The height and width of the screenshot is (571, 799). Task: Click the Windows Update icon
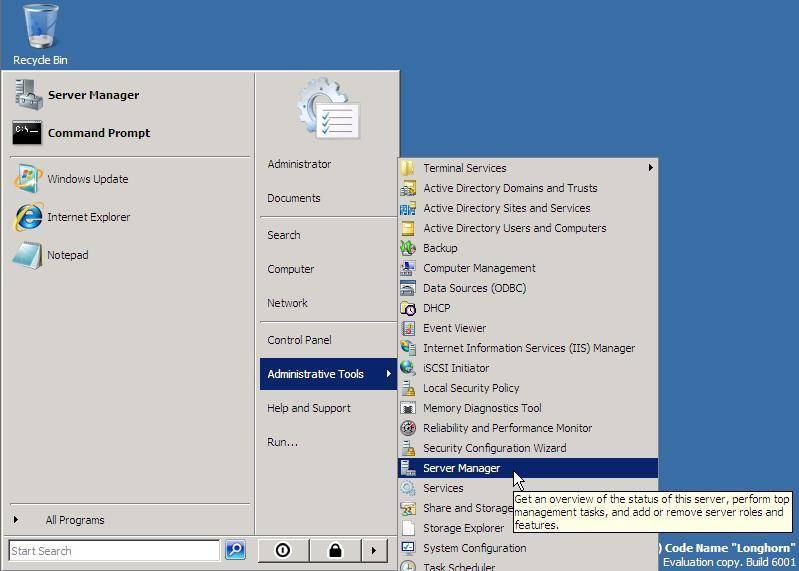(28, 178)
